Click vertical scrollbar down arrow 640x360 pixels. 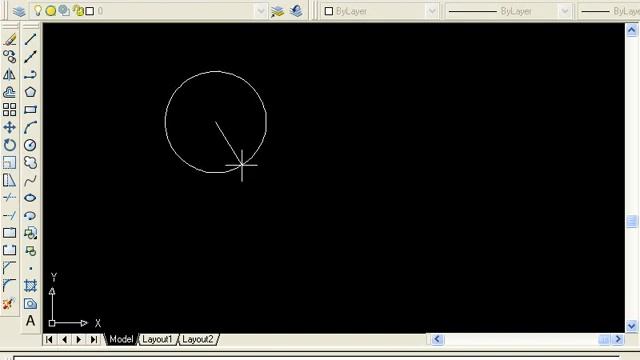click(631, 326)
